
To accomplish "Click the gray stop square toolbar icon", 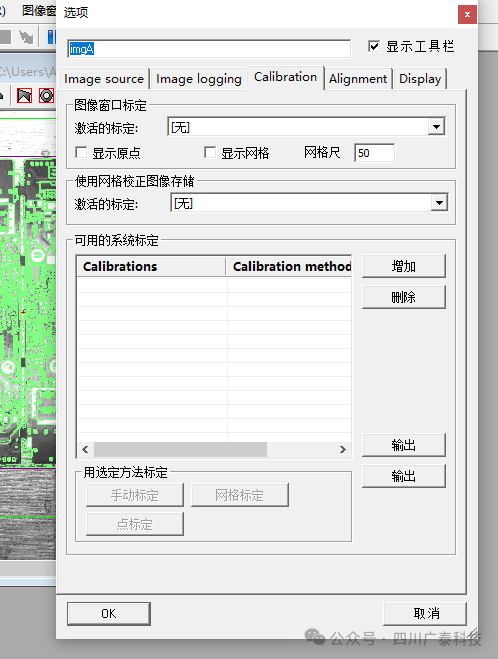I will point(5,37).
